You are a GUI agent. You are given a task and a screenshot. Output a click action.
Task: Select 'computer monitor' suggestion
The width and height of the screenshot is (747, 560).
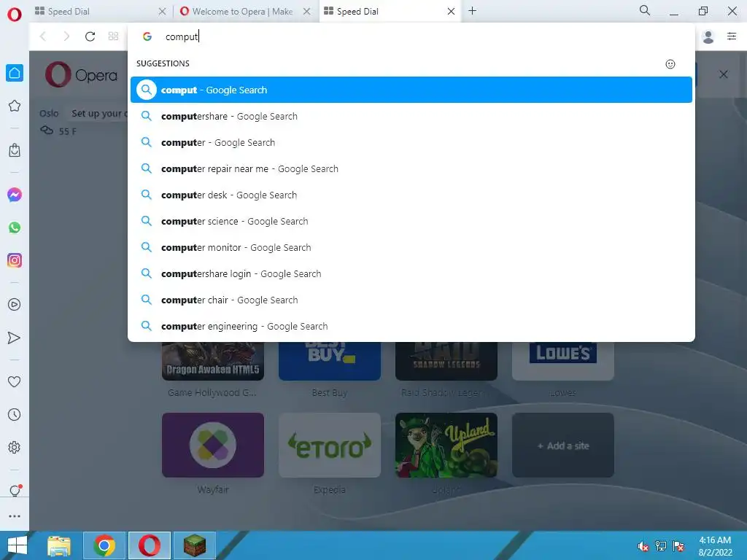(411, 247)
